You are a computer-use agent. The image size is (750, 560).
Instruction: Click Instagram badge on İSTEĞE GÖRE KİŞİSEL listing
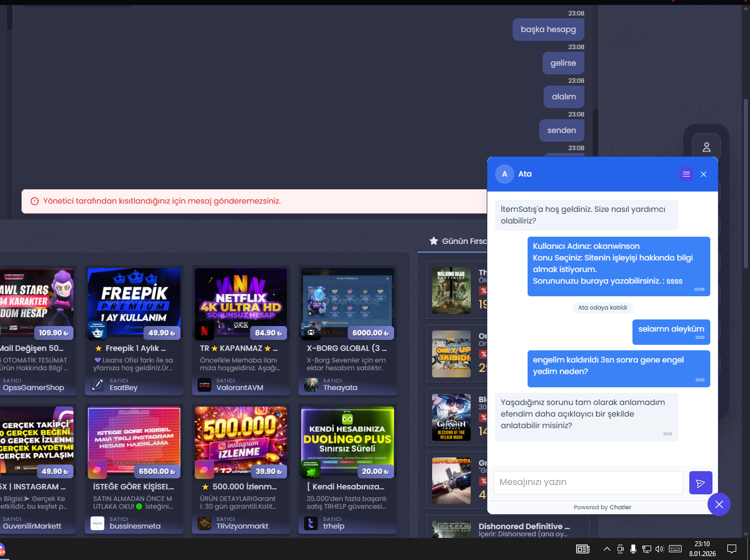[98, 469]
